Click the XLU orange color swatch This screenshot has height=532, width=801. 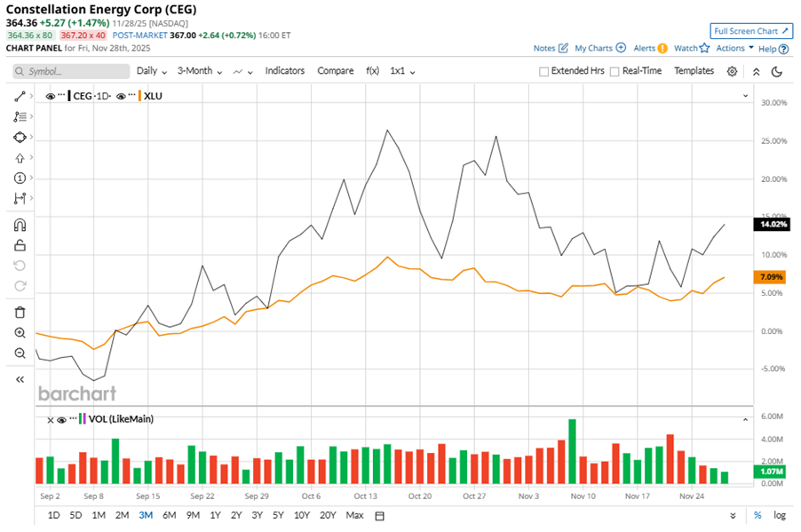139,96
